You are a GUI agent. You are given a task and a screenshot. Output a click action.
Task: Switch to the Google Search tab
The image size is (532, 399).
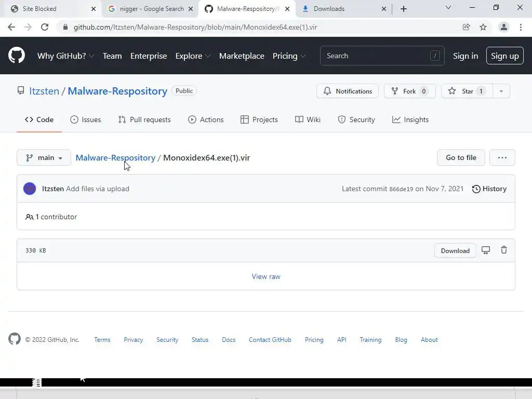(x=152, y=9)
